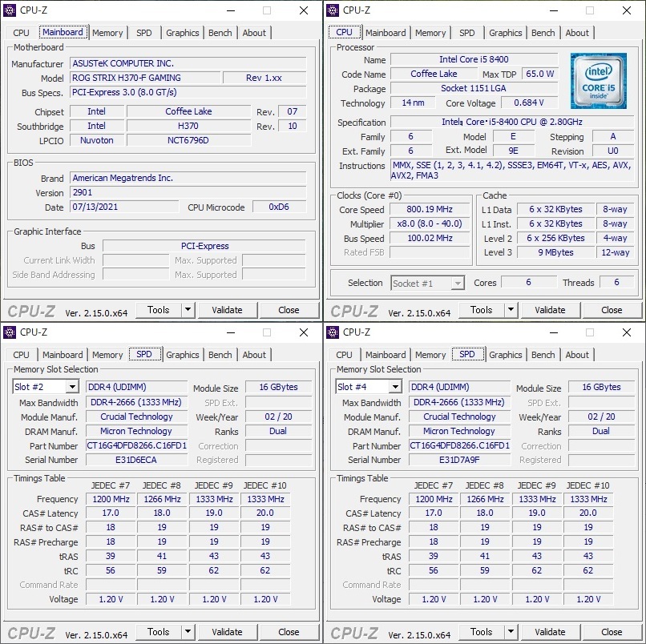Expand the Slot #4 memory slot dropdown
Image resolution: width=646 pixels, height=644 pixels.
pos(395,387)
